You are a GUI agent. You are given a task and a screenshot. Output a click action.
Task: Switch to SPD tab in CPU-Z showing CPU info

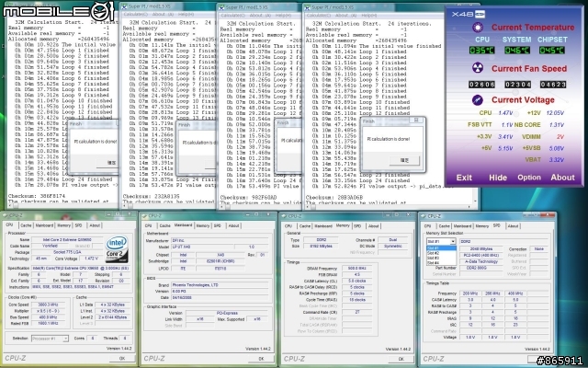point(78,225)
